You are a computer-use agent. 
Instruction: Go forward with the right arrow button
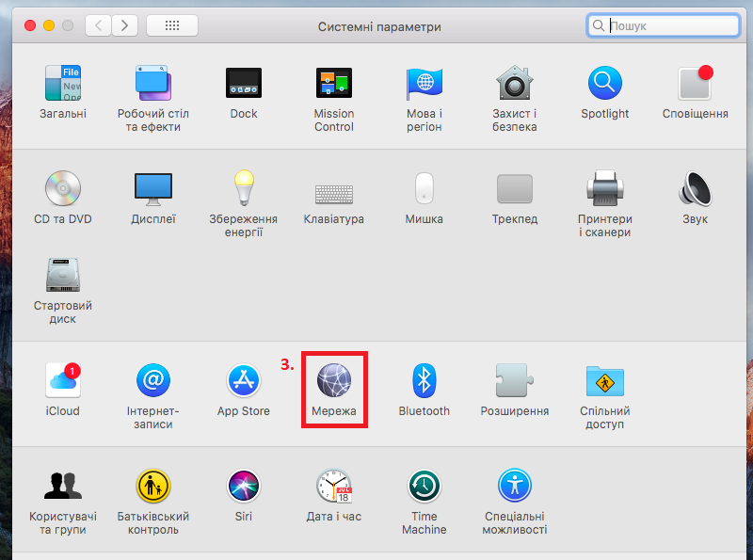click(124, 25)
